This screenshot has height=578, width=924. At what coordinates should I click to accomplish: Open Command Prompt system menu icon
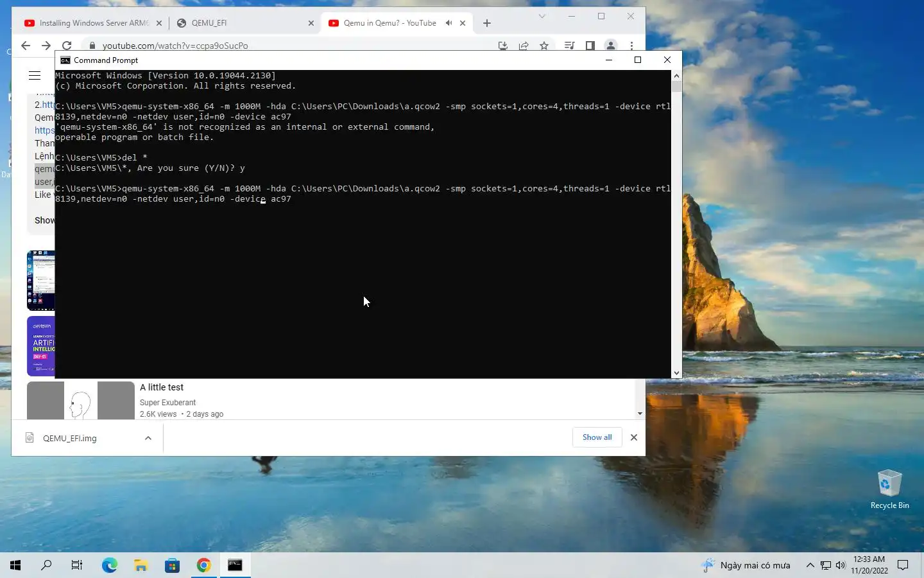pyautogui.click(x=65, y=60)
